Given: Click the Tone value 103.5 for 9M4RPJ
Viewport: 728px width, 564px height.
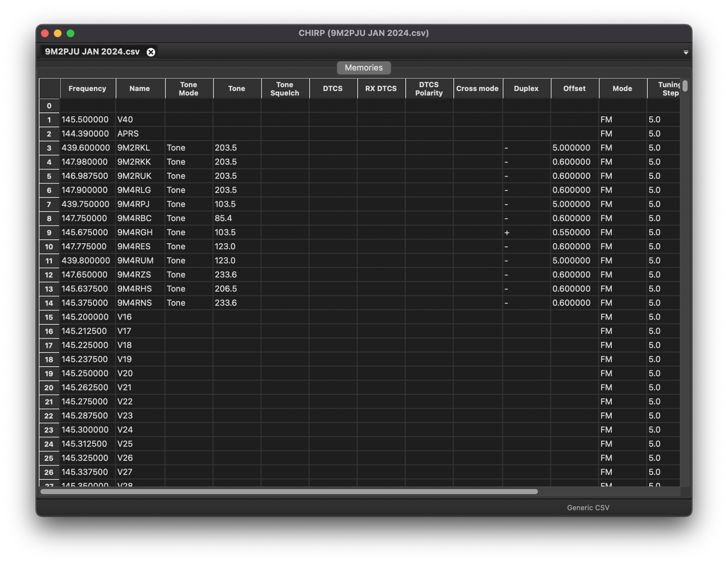Looking at the screenshot, I should (236, 204).
